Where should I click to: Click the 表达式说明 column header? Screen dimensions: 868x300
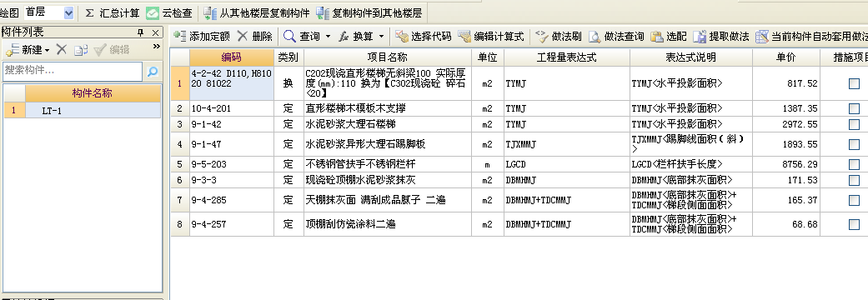point(691,57)
